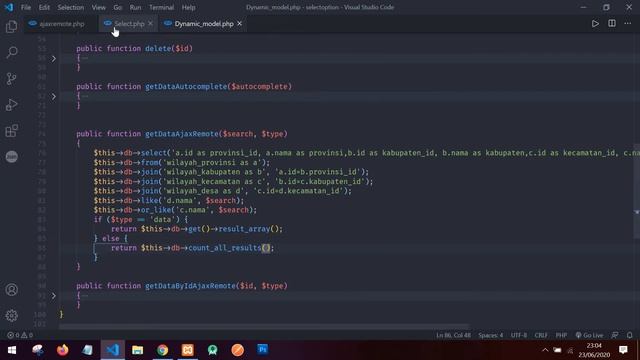
Task: Open the Source Control view
Action: coord(11,78)
